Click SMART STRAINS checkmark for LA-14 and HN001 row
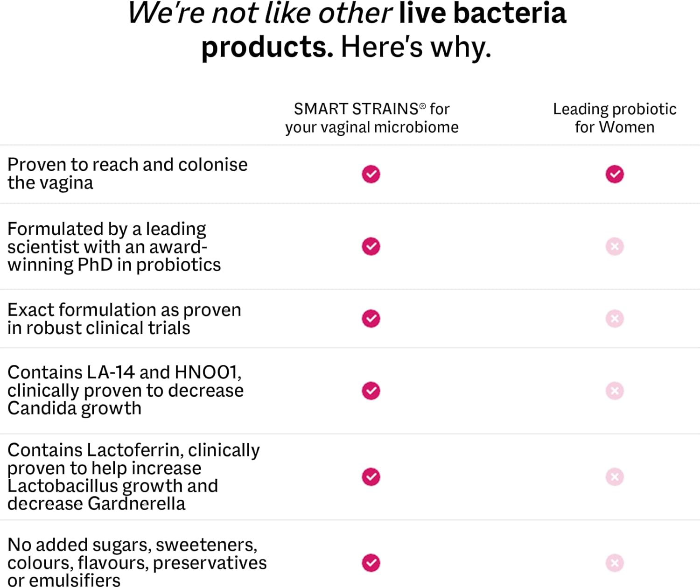The width and height of the screenshot is (700, 588). pos(371,391)
